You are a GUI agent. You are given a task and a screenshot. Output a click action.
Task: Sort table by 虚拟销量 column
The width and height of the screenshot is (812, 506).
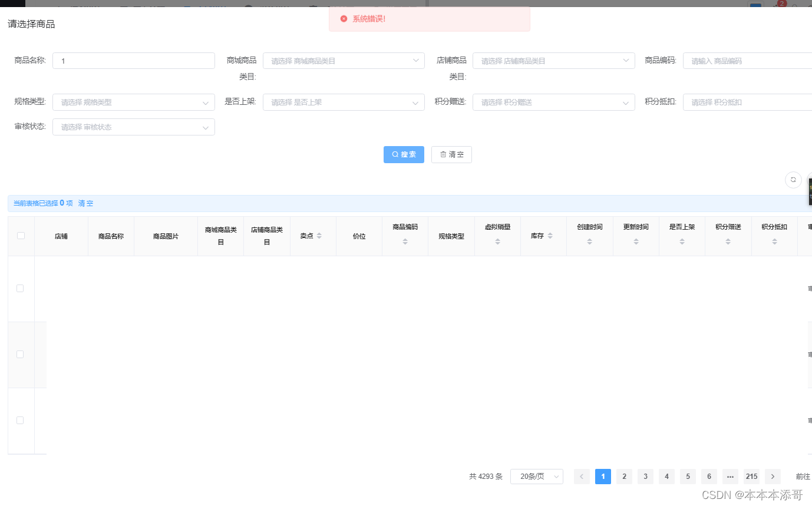[x=497, y=241]
